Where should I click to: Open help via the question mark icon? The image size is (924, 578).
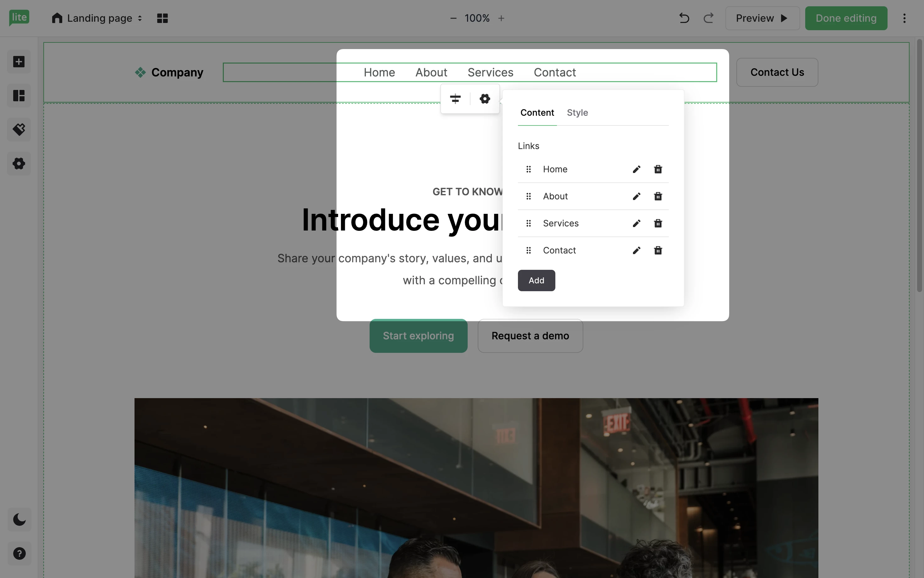19,553
